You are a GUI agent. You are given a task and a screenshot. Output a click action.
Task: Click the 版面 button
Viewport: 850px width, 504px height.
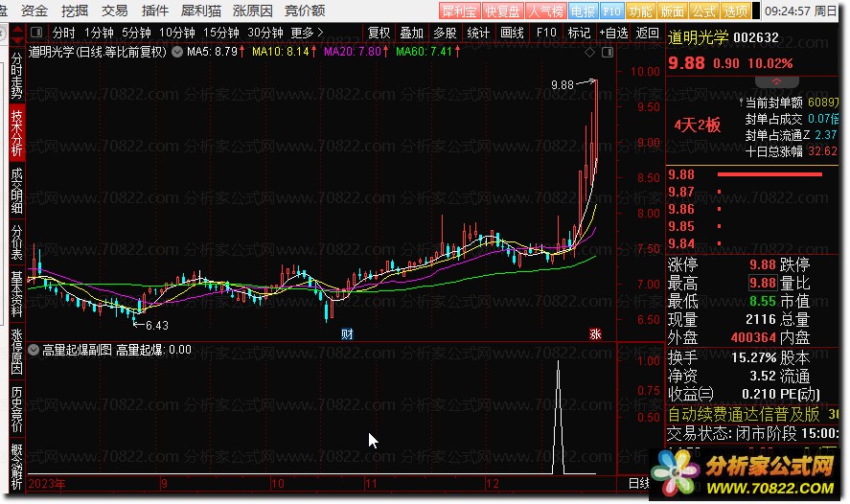[672, 11]
